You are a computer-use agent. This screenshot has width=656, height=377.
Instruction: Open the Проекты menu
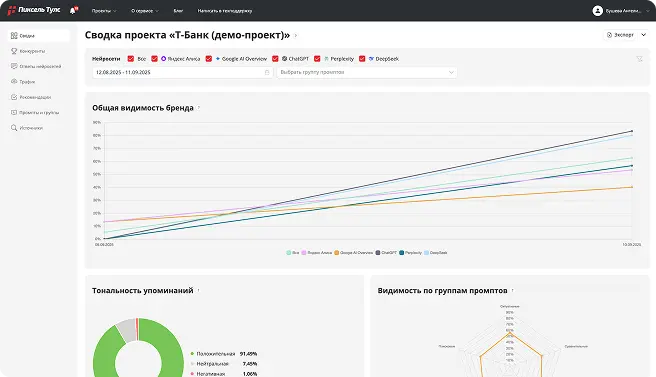point(104,11)
